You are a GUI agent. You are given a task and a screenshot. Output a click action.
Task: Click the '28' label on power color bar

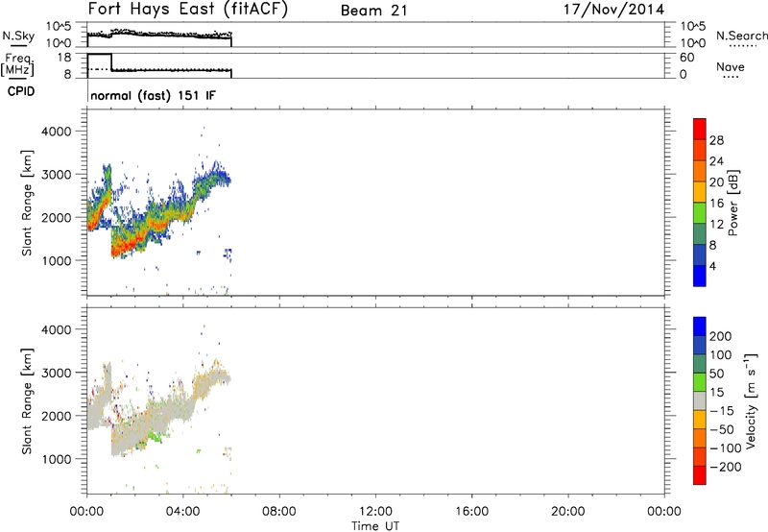[x=716, y=140]
